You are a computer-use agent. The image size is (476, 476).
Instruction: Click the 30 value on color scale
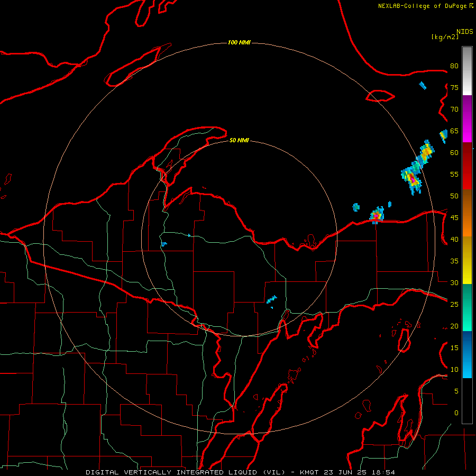pyautogui.click(x=454, y=283)
